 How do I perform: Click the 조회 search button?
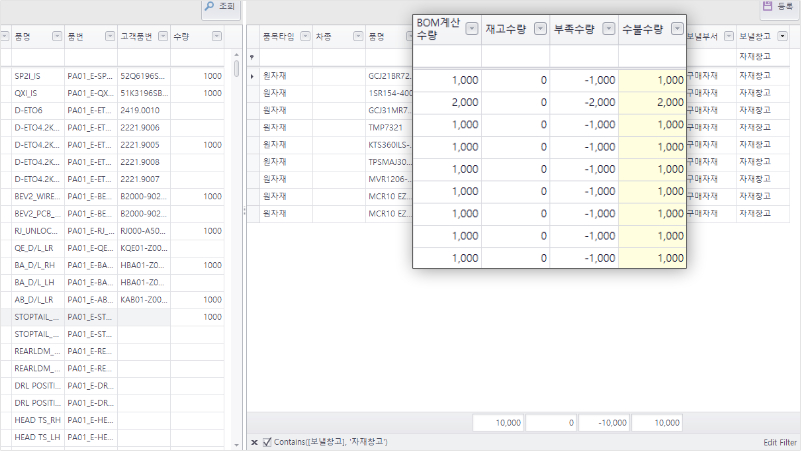[x=221, y=8]
